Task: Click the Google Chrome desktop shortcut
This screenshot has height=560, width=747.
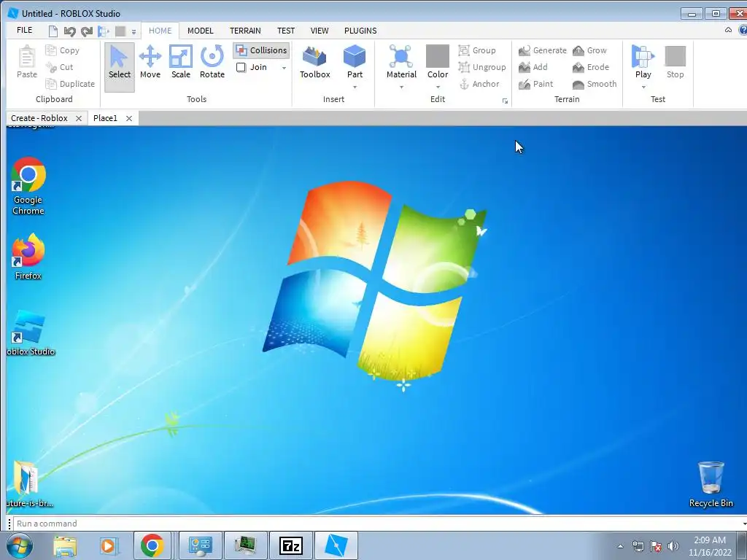Action: [28, 186]
